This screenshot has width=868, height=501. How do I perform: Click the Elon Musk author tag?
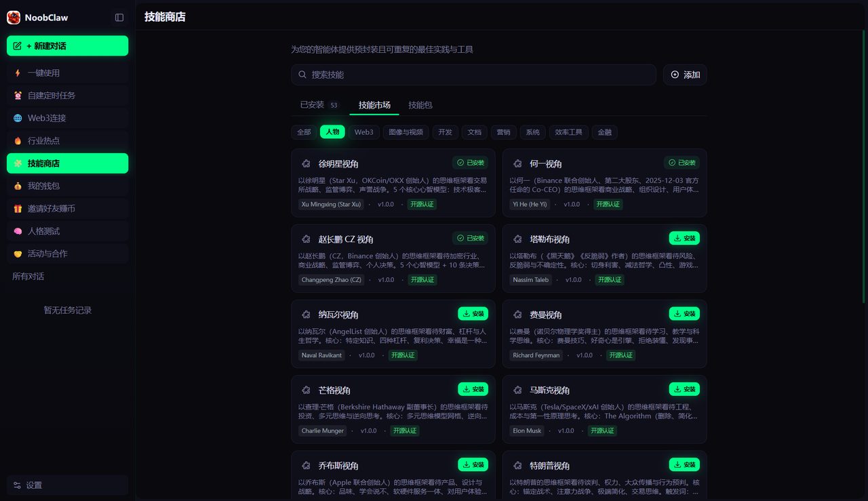pos(528,431)
